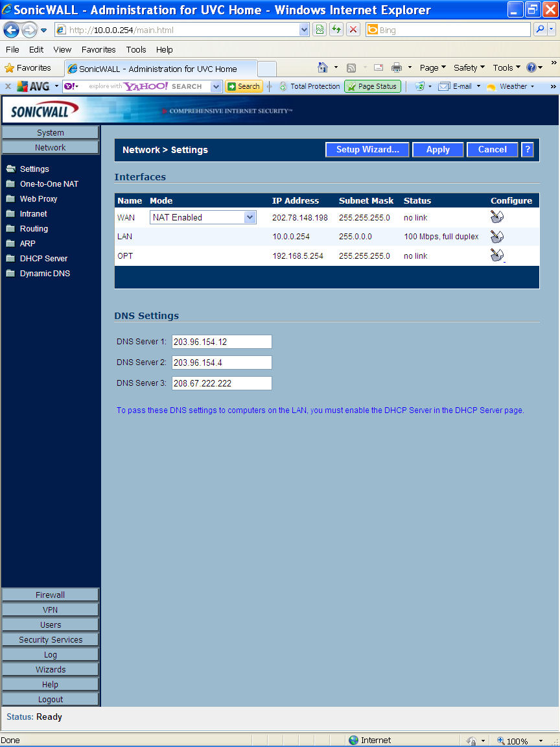Open the DHCP Server page in sidebar

(x=44, y=258)
